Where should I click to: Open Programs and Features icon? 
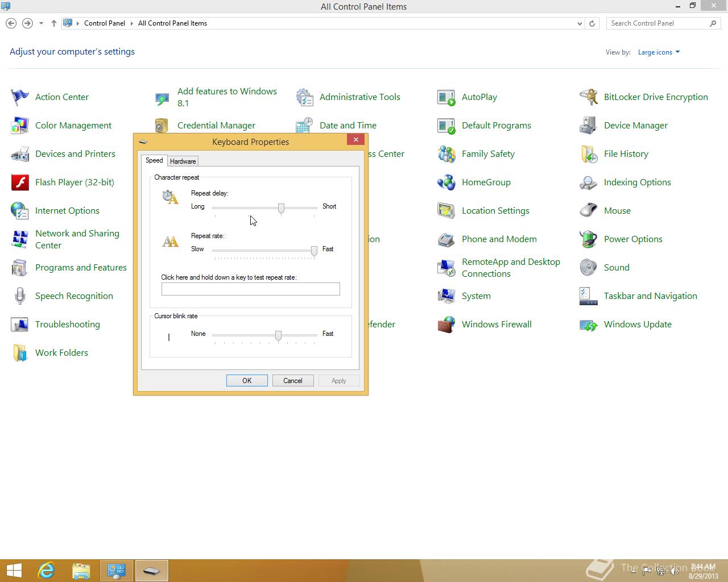pyautogui.click(x=20, y=268)
